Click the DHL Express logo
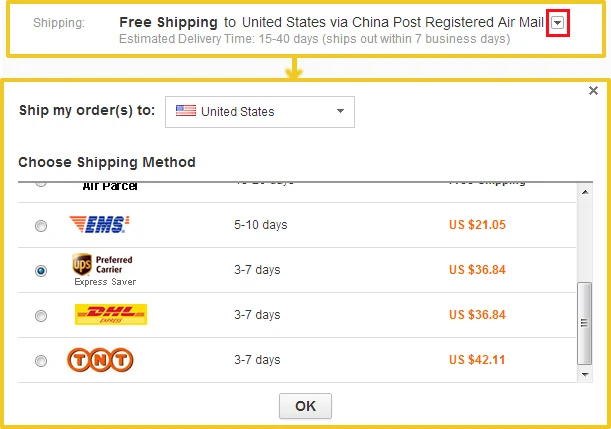The height and width of the screenshot is (429, 611). (x=111, y=314)
